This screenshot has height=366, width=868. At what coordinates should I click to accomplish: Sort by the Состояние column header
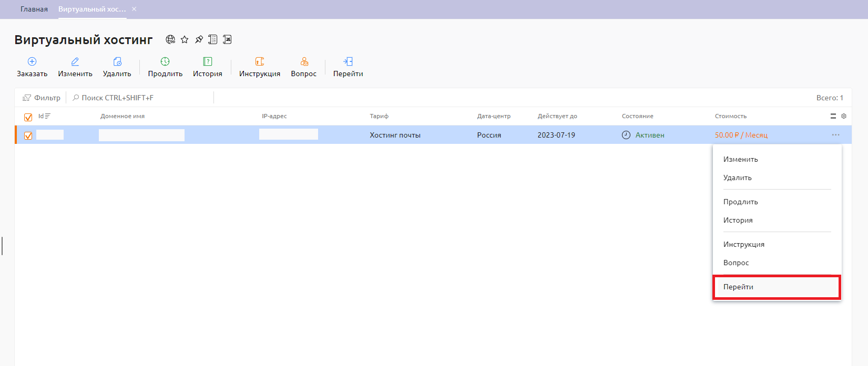[x=638, y=116]
